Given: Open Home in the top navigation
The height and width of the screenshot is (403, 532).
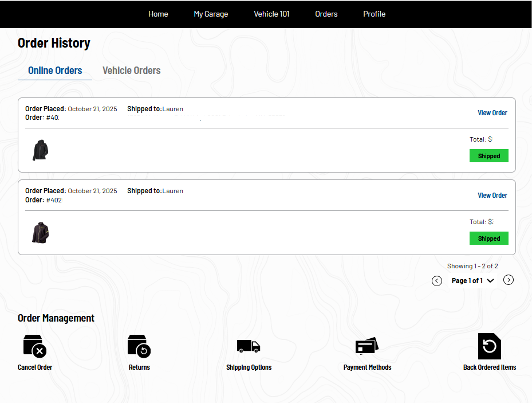Looking at the screenshot, I should point(158,14).
